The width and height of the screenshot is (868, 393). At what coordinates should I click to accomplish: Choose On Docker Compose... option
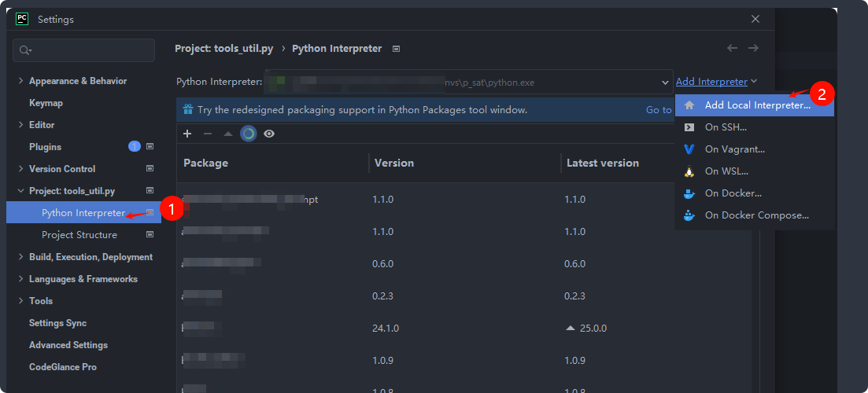point(755,215)
